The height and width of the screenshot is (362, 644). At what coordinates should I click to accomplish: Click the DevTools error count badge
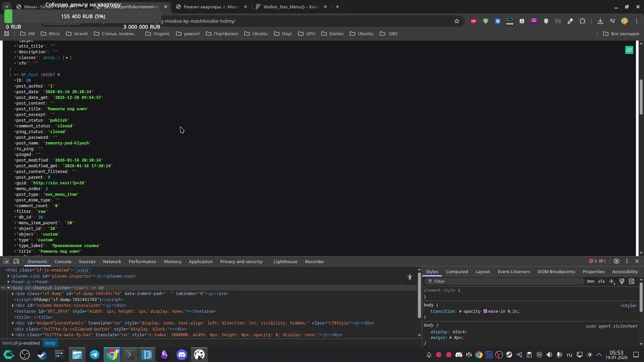click(593, 261)
